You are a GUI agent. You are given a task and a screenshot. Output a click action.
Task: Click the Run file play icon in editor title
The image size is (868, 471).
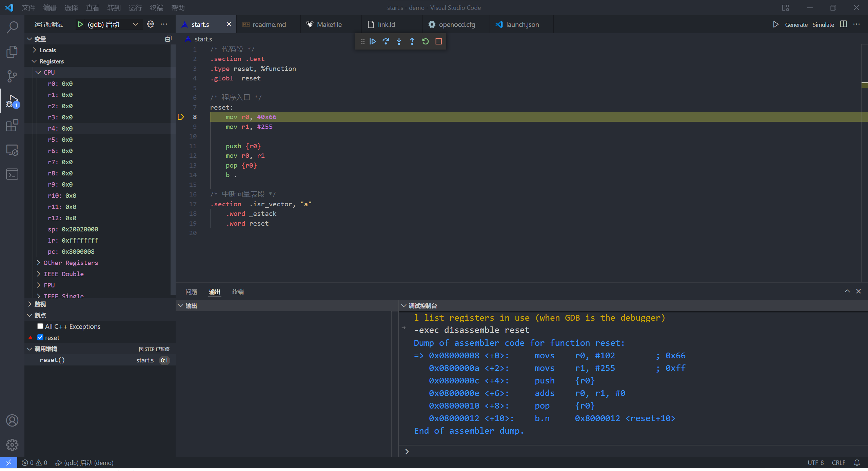(x=776, y=24)
